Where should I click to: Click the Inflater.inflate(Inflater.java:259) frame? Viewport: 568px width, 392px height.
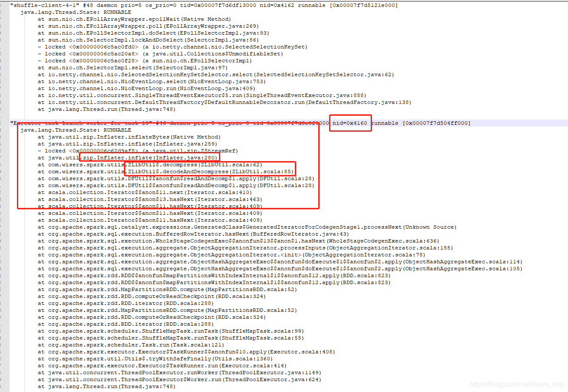click(x=127, y=144)
